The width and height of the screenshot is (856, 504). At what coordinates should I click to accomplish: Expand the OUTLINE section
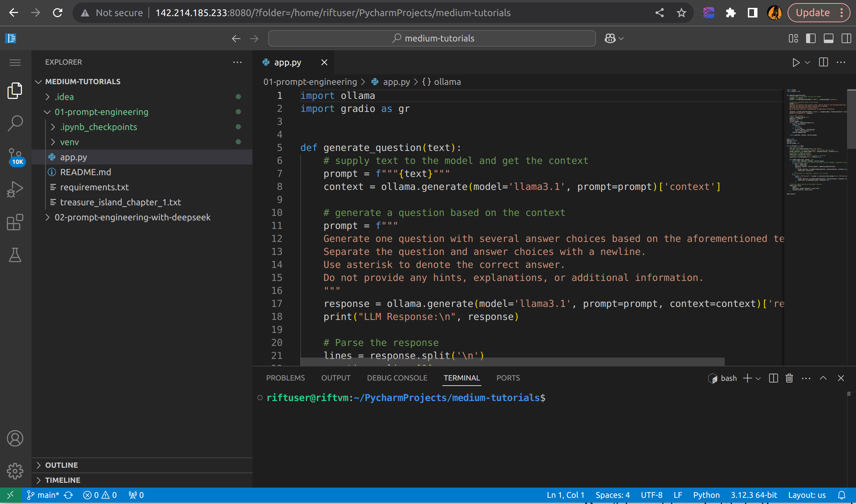click(62, 465)
